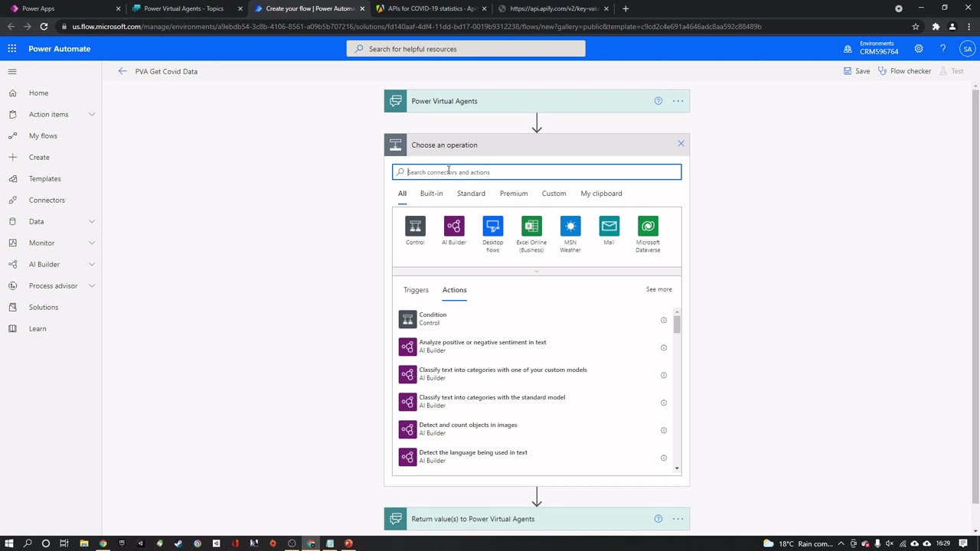Select the MSN Weather connector
The image size is (980, 551).
pos(570,227)
